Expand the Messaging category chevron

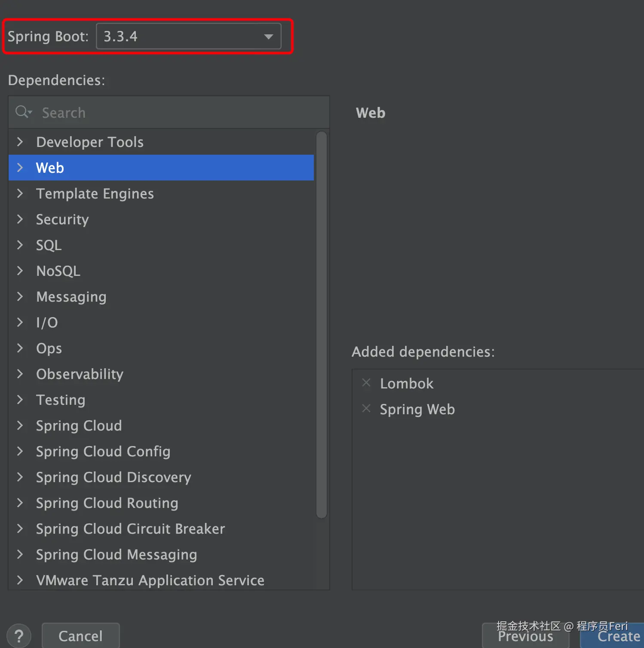[x=20, y=296]
